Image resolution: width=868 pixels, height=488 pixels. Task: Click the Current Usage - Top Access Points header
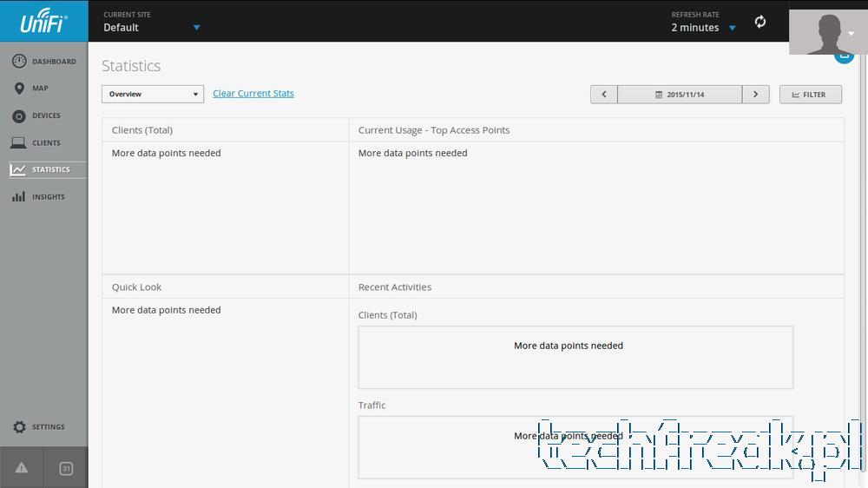pyautogui.click(x=434, y=130)
